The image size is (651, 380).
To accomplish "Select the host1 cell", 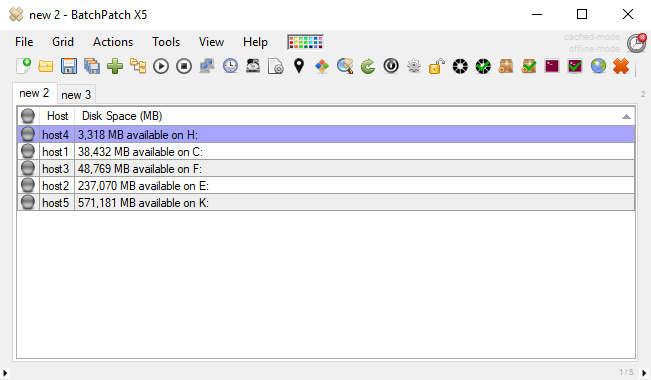I will tap(57, 152).
